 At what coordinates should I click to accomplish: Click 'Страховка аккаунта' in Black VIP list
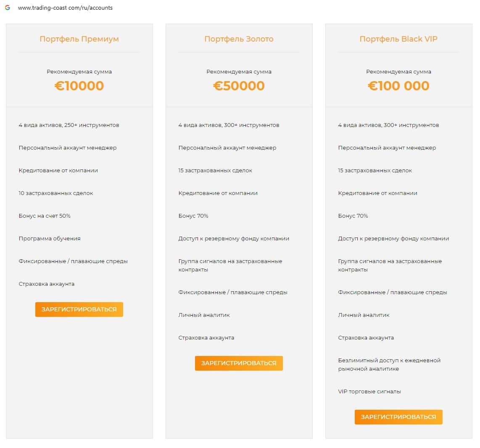(x=366, y=338)
